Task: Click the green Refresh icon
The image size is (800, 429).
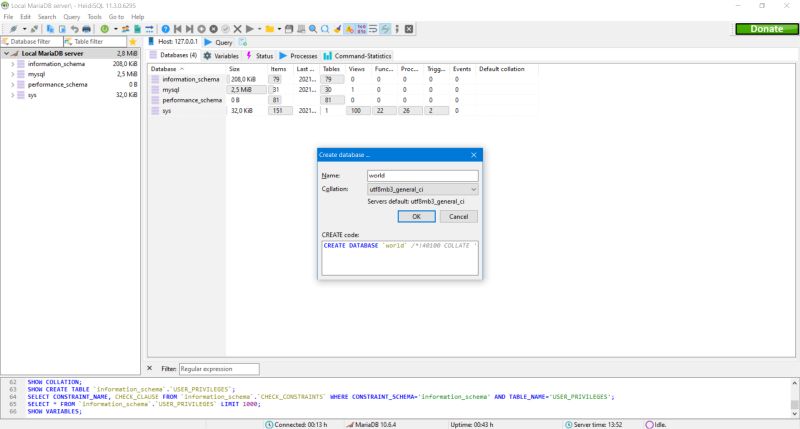Action: (105, 29)
